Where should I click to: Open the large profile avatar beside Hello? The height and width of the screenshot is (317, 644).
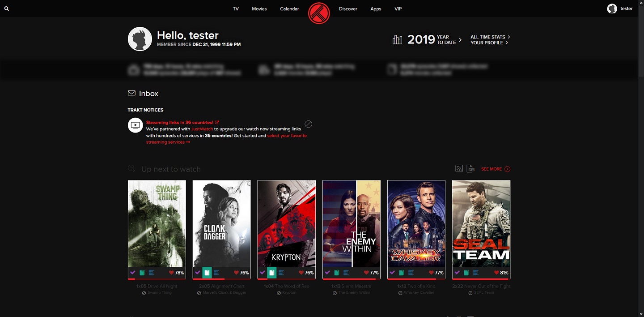coord(140,39)
